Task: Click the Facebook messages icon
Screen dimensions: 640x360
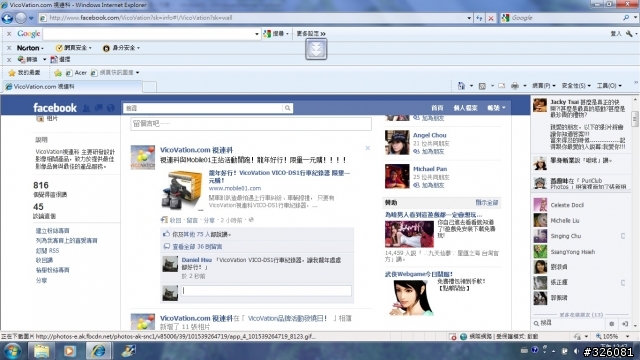Action: click(x=98, y=108)
